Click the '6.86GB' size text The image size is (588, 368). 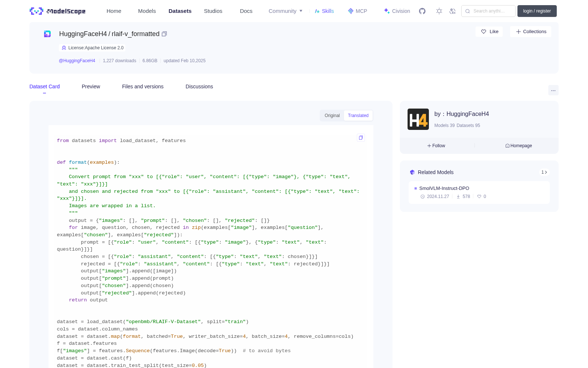tap(150, 61)
